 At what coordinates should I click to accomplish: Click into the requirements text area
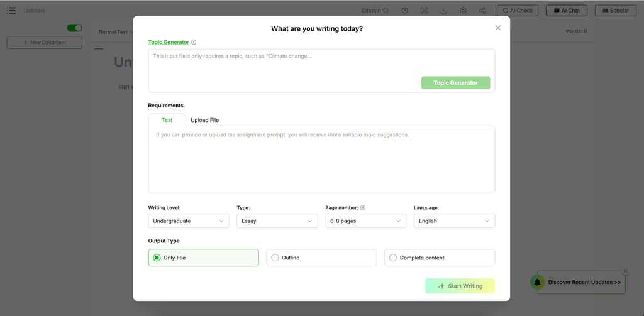coord(321,160)
